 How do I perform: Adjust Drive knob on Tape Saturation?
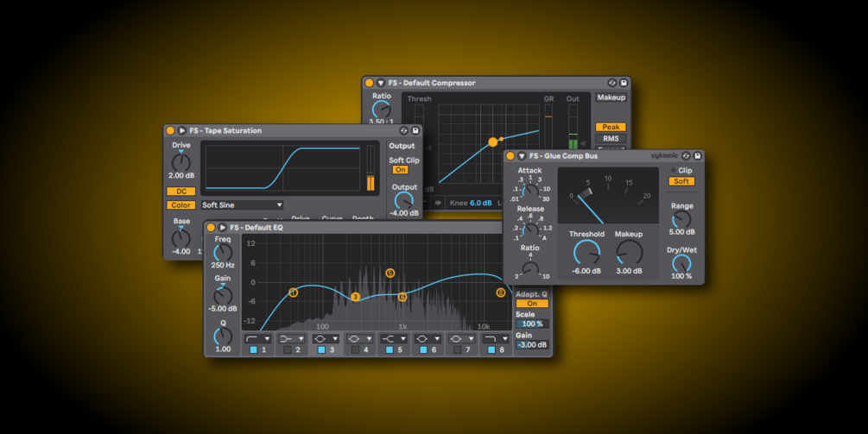click(181, 162)
